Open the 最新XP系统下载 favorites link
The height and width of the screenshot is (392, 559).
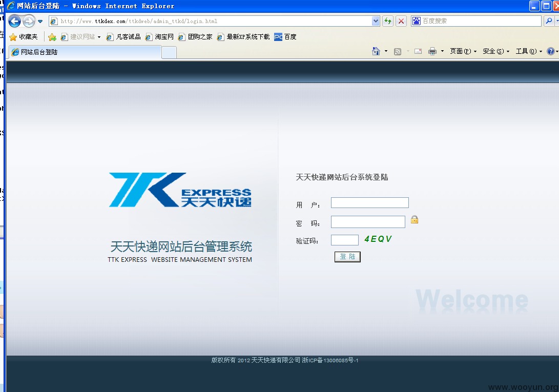[243, 37]
